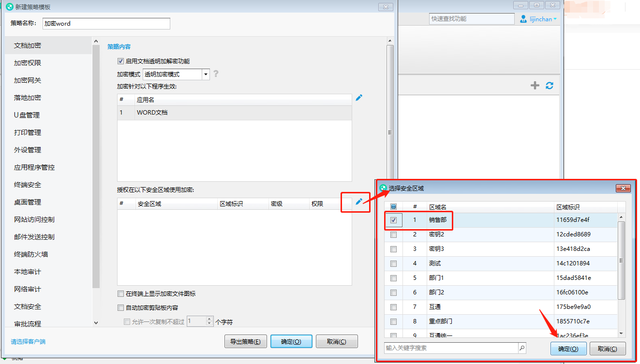Open the lijinchan user dropdown menu
Viewport: 640px width, 364px height.
555,19
